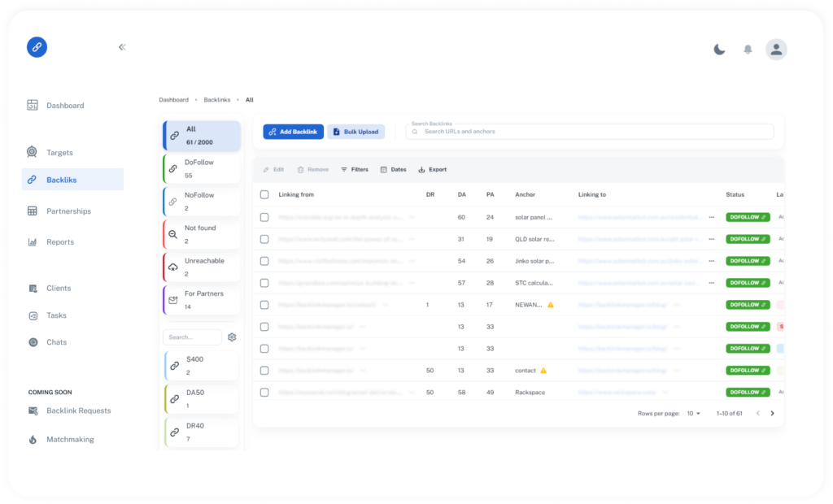Viewport: 833px width, 504px height.
Task: Enable dark mode with the moon icon
Action: click(x=719, y=49)
